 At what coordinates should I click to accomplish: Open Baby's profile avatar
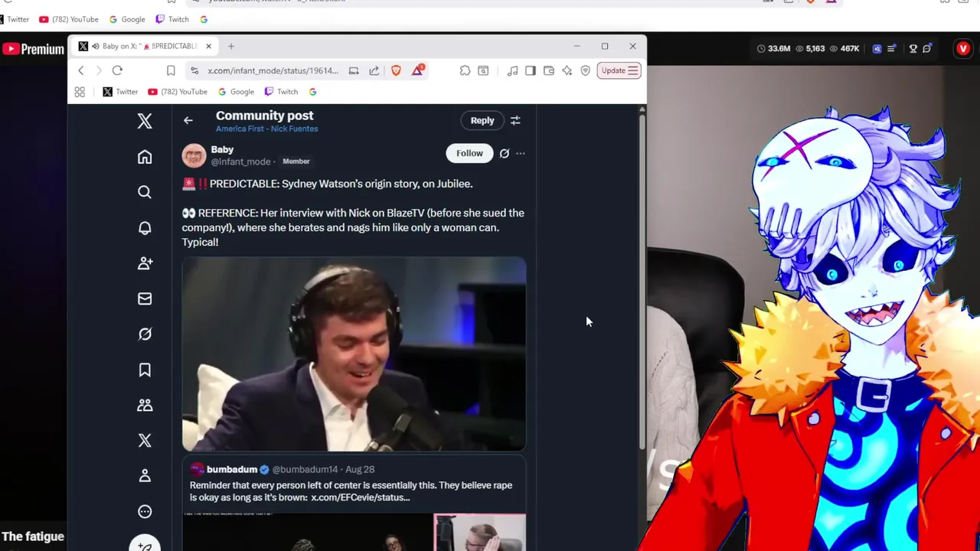(194, 155)
